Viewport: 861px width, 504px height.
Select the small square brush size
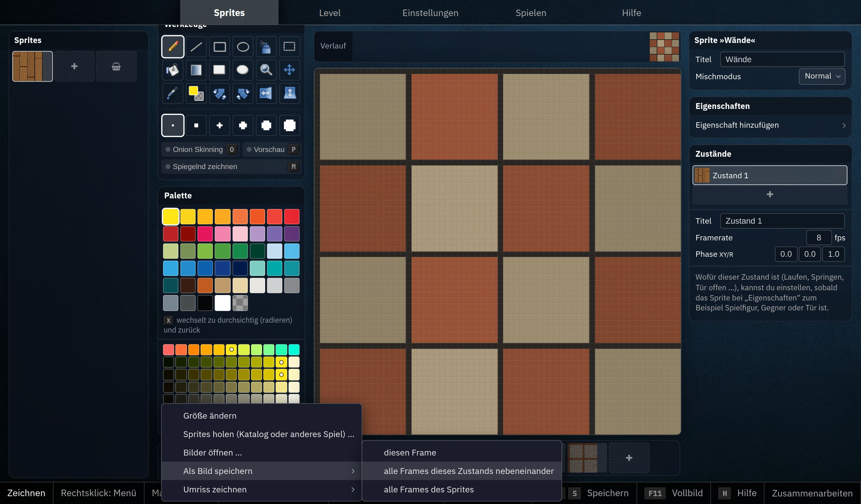click(196, 125)
